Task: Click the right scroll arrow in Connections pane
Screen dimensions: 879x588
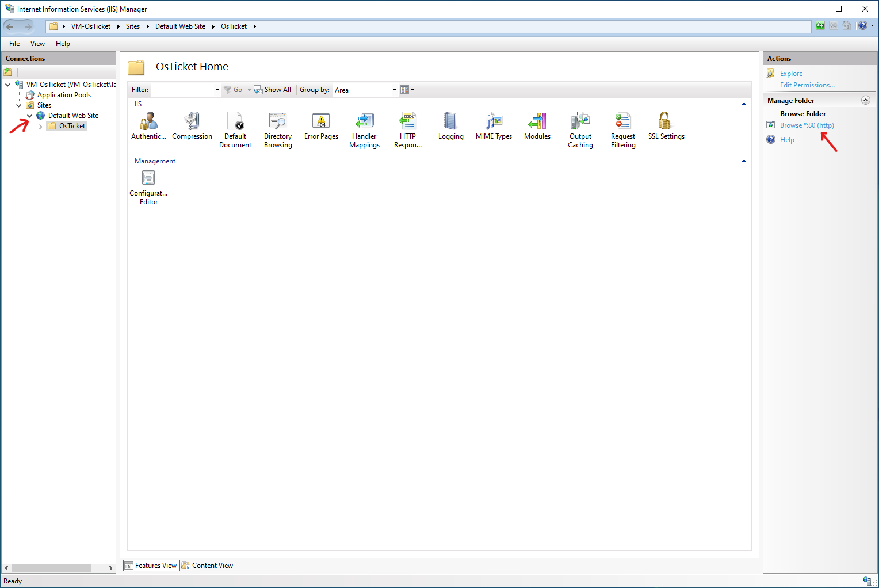Action: [x=111, y=568]
